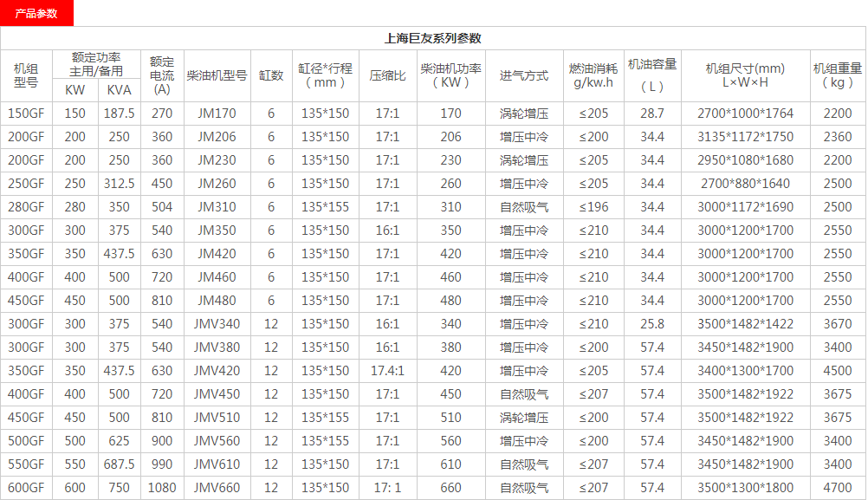Image resolution: width=868 pixels, height=500 pixels.
Task: Select the 280GF unit model cell
Action: click(26, 207)
